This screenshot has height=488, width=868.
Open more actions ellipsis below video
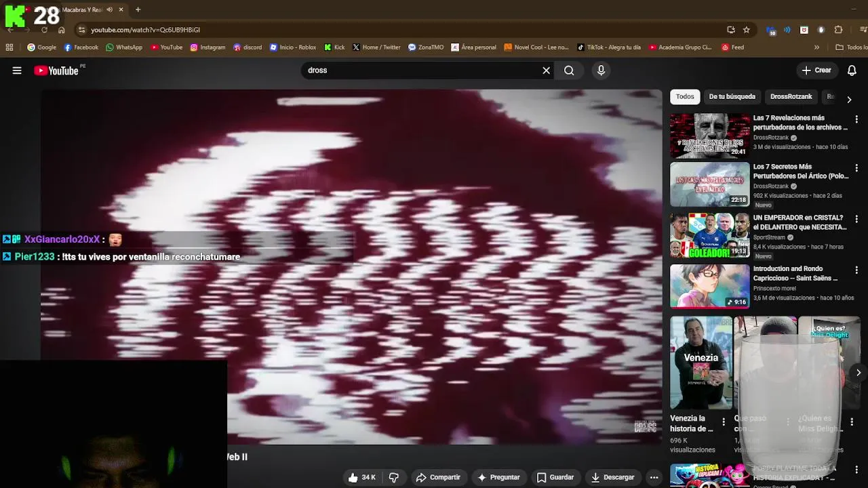pyautogui.click(x=654, y=477)
